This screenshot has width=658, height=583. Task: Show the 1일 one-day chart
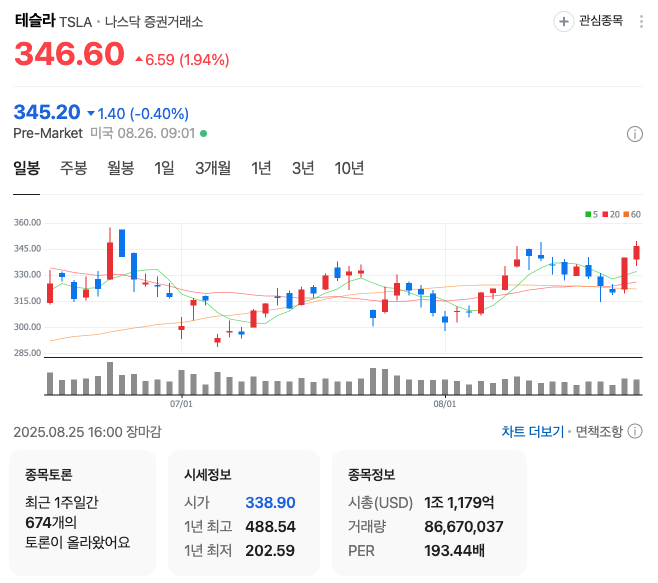pos(164,168)
